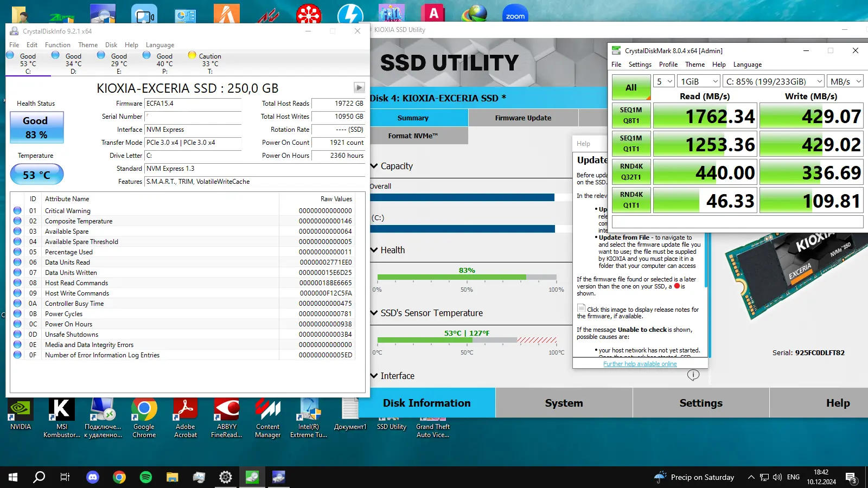This screenshot has height=488, width=868.
Task: Run All benchmarks in CrystalDiskMark
Action: click(x=631, y=87)
